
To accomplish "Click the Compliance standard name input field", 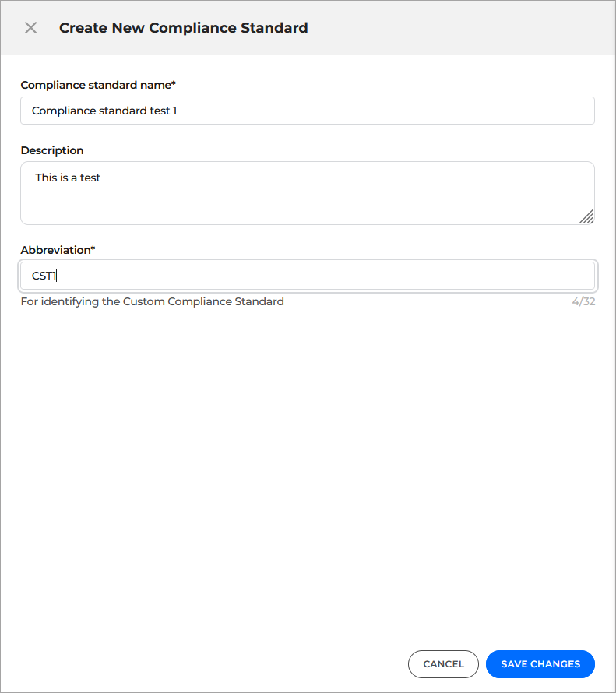I will click(x=307, y=111).
